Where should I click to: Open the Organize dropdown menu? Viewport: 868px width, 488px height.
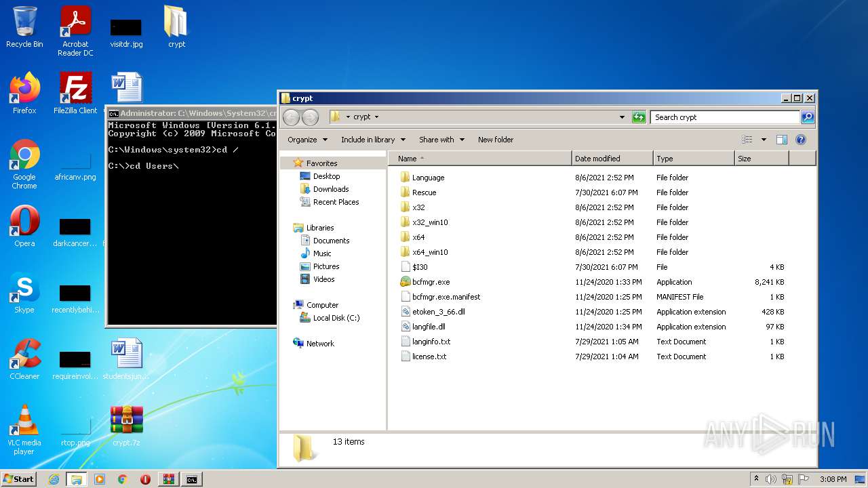[x=308, y=140]
